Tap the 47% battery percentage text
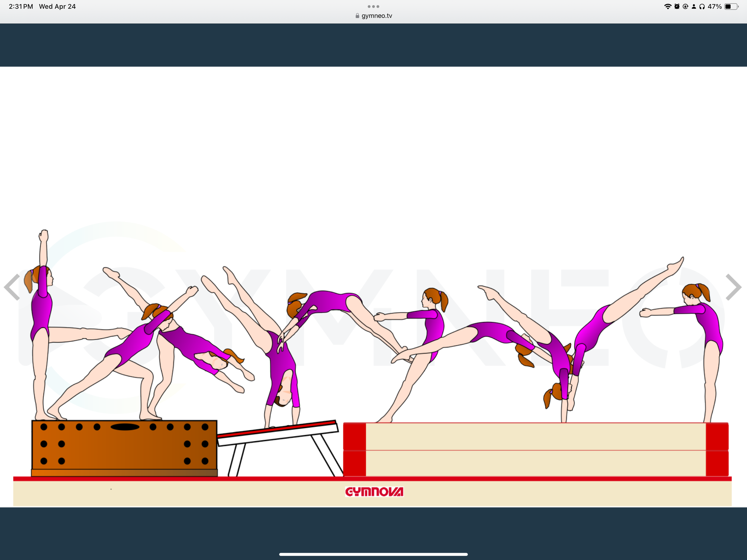The image size is (747, 560). pos(715,6)
